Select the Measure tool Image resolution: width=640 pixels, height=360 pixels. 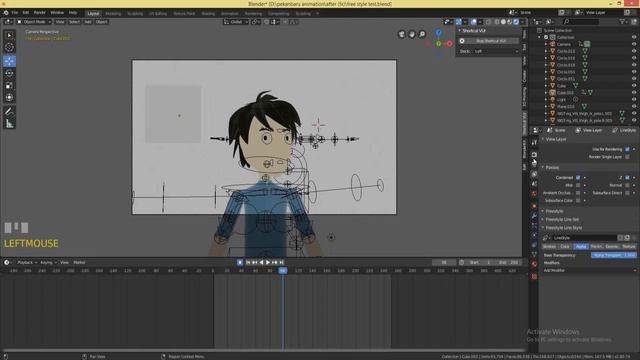(9, 123)
